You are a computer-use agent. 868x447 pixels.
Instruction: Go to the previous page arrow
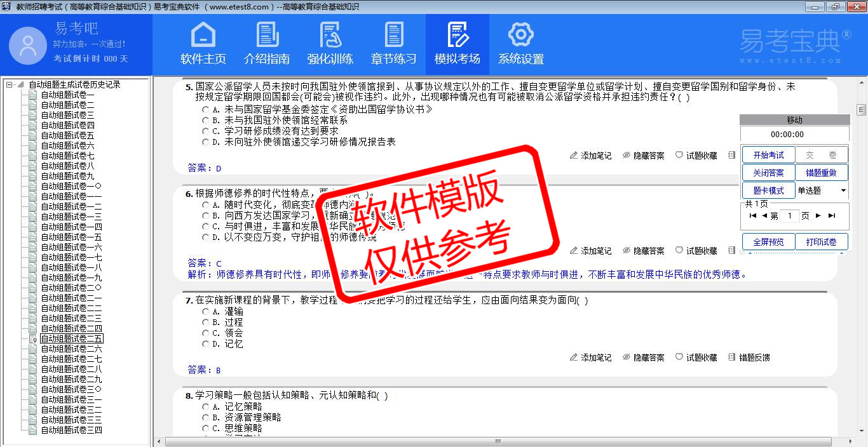764,216
